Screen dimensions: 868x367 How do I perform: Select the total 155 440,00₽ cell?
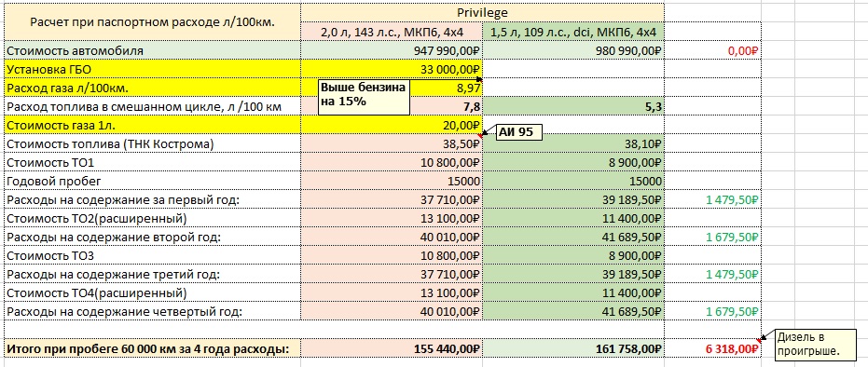pyautogui.click(x=392, y=348)
